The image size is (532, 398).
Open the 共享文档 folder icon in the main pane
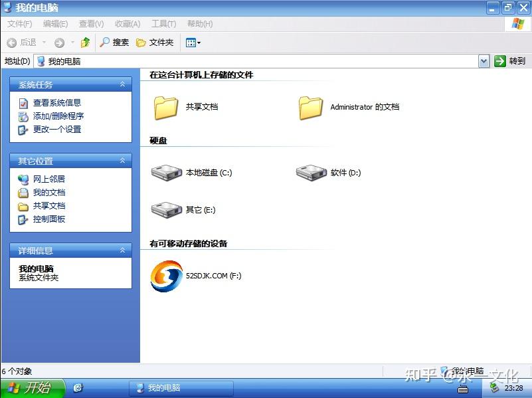point(166,108)
